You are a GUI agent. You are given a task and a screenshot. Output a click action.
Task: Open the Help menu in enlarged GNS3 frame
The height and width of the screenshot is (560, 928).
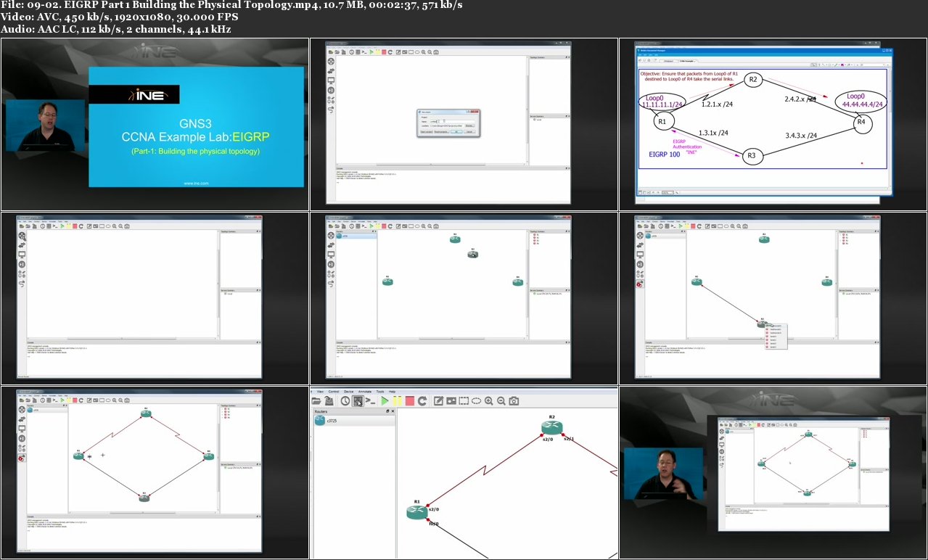392,392
